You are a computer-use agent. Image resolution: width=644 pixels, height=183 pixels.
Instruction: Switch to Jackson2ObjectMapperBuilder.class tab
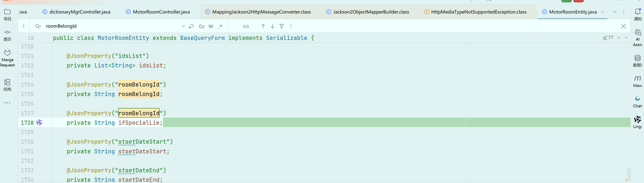pos(368,12)
